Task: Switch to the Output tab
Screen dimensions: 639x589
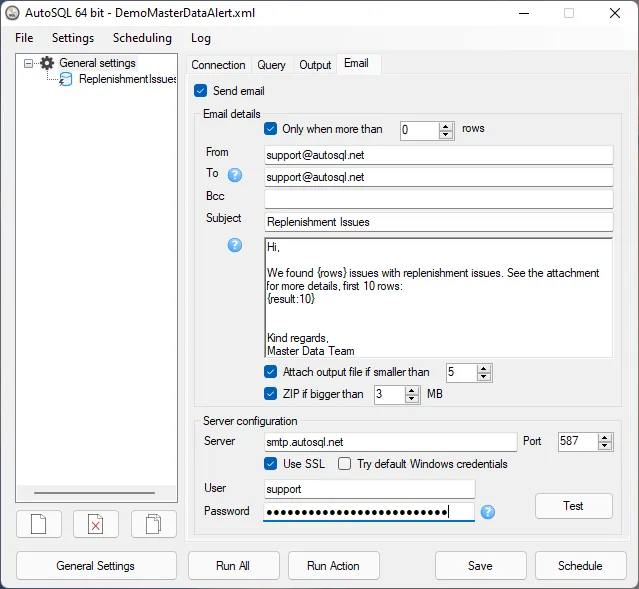Action: pos(315,65)
